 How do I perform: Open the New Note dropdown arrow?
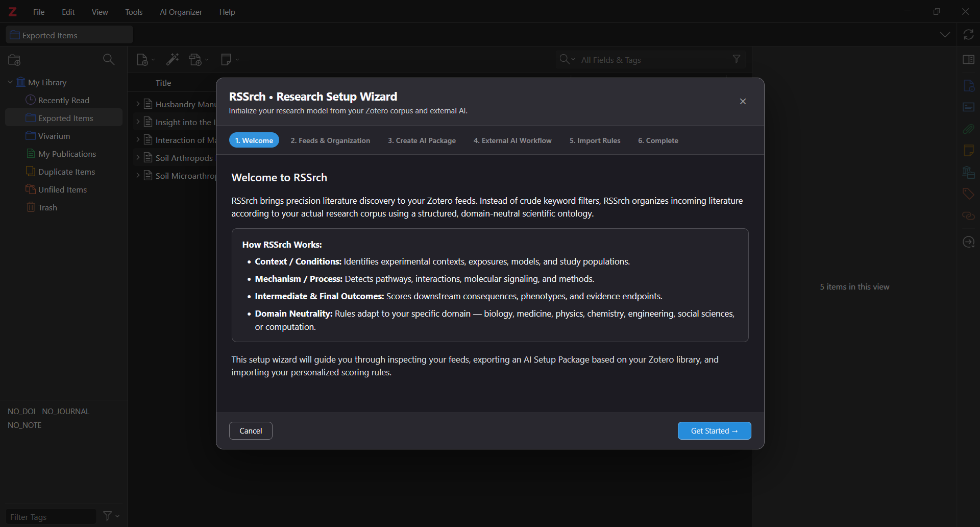click(237, 60)
